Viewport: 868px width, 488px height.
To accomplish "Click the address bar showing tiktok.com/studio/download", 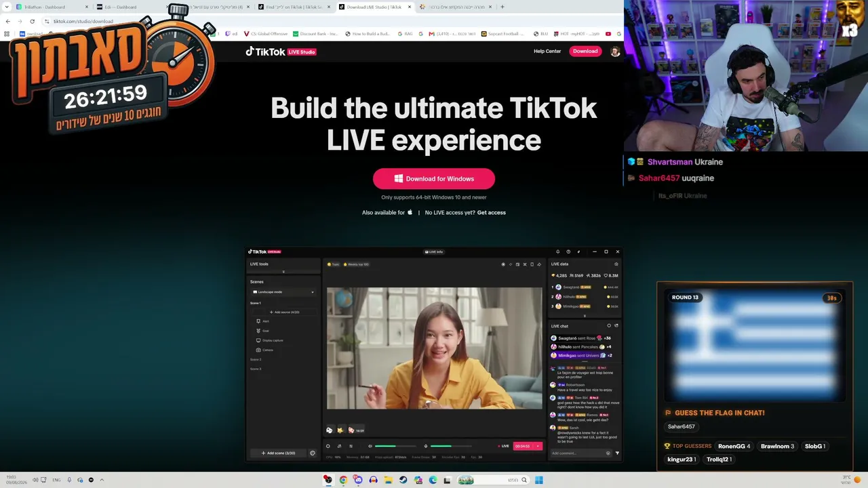I will pyautogui.click(x=83, y=21).
